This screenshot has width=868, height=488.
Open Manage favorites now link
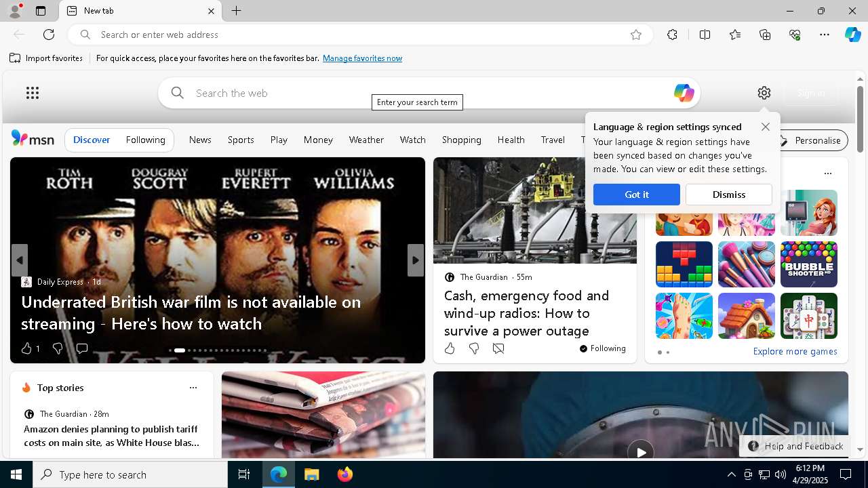click(x=362, y=58)
